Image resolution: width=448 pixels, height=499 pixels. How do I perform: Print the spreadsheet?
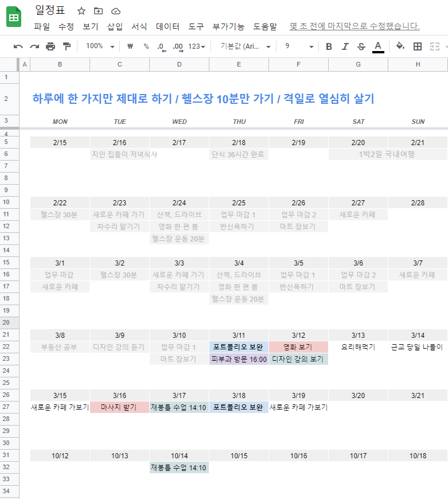click(50, 46)
